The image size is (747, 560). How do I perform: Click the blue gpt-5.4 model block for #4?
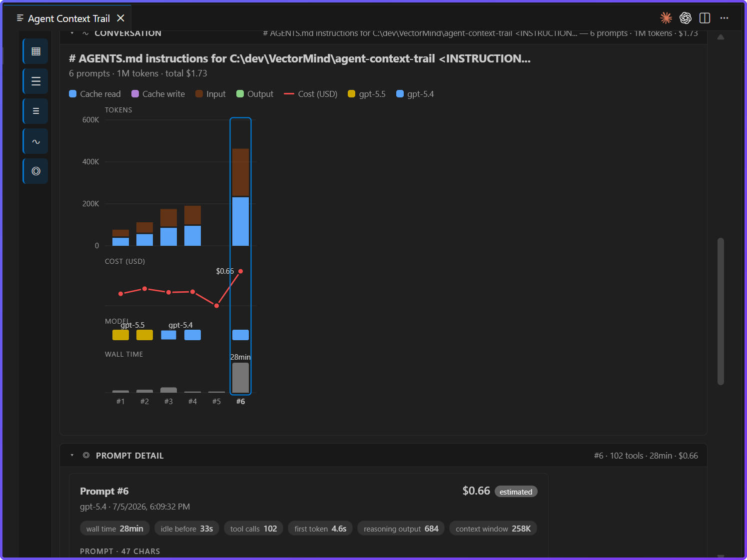(192, 335)
